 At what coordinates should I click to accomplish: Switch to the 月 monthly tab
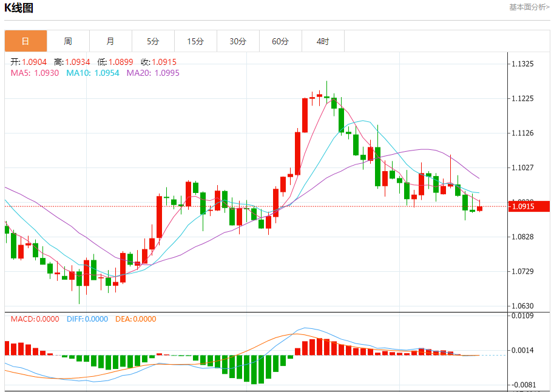pyautogui.click(x=110, y=41)
